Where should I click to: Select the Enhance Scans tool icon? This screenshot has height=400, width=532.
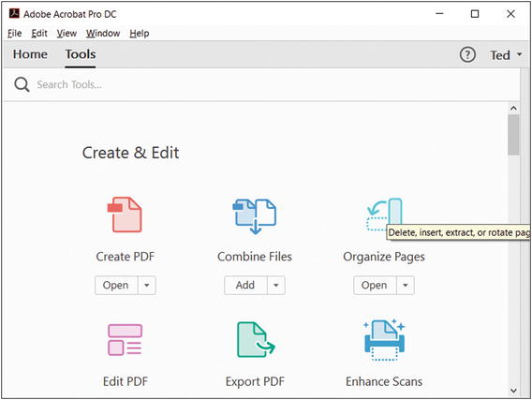pyautogui.click(x=384, y=340)
